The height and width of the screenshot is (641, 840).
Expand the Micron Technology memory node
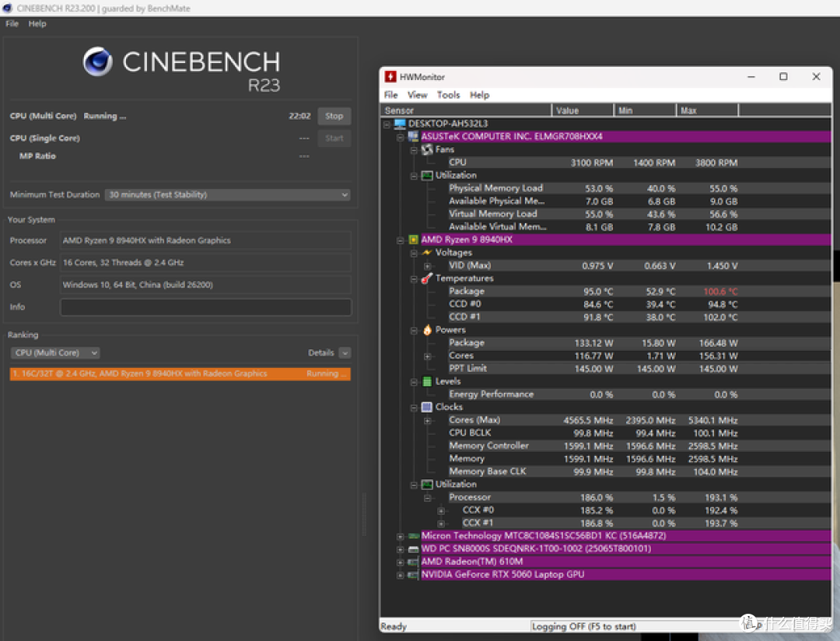[401, 537]
